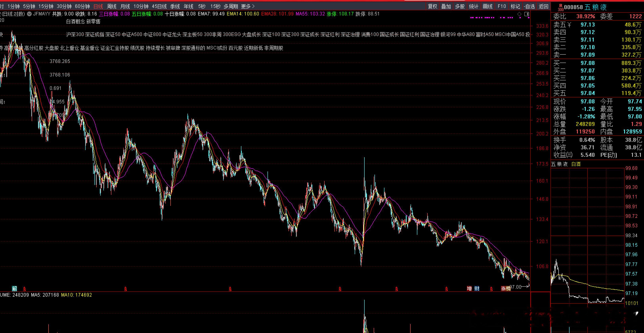This screenshot has width=644, height=333.
Task: Open the F10 company info
Action: 502,7
